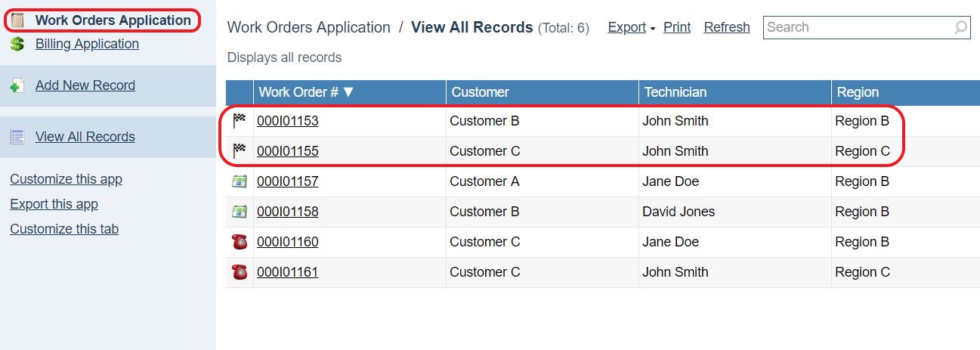Viewport: 980px width, 350px height.
Task: Refresh the records list
Action: [726, 27]
